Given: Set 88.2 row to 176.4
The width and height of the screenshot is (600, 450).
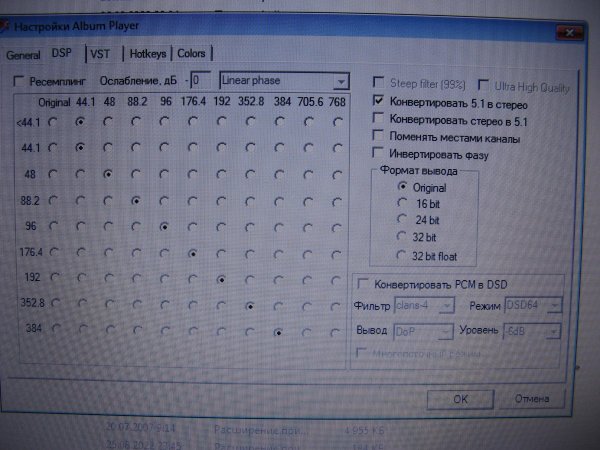Looking at the screenshot, I should [192, 201].
